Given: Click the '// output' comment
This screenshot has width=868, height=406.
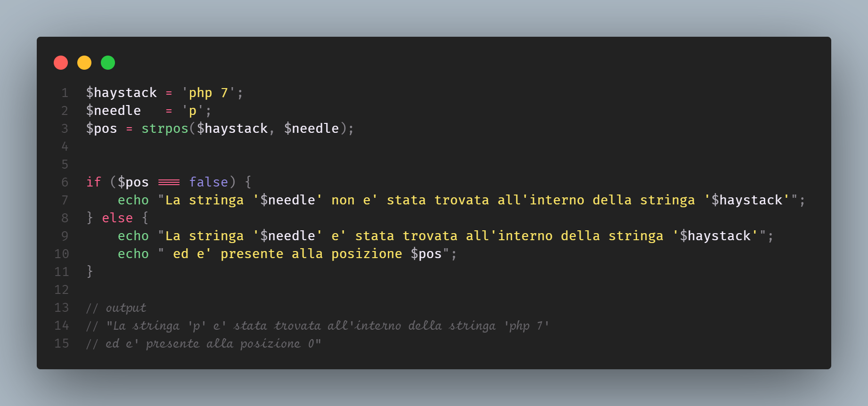Looking at the screenshot, I should (x=116, y=308).
